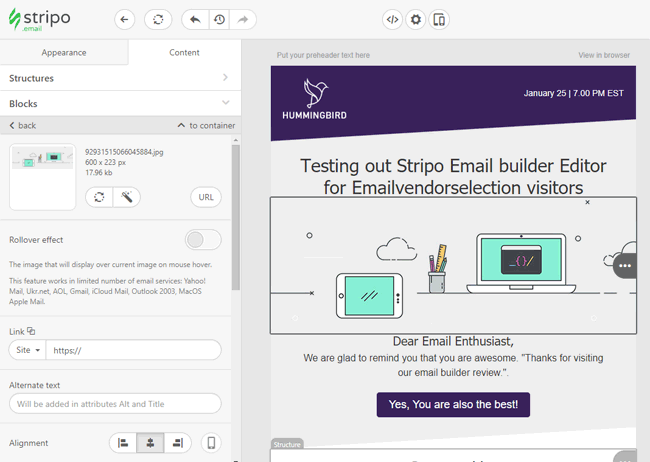Click Yes, You are also the best! button
Viewport: 650px width, 462px height.
click(453, 404)
